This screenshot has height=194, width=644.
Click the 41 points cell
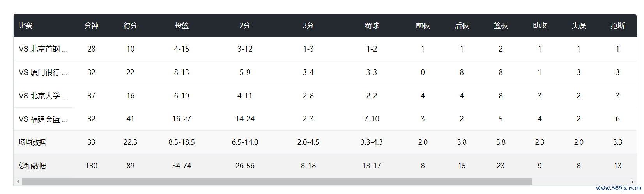pyautogui.click(x=130, y=119)
